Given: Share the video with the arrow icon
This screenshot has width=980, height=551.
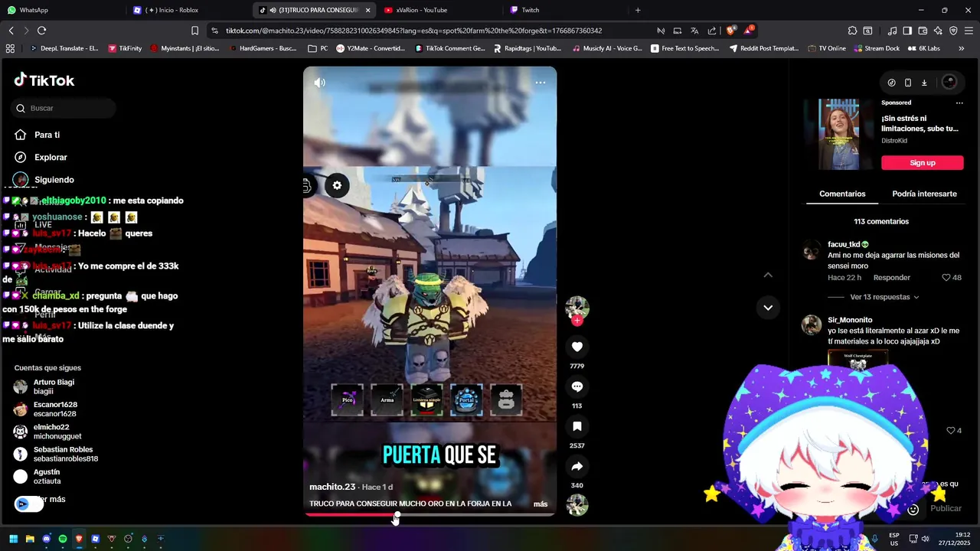Looking at the screenshot, I should (577, 466).
